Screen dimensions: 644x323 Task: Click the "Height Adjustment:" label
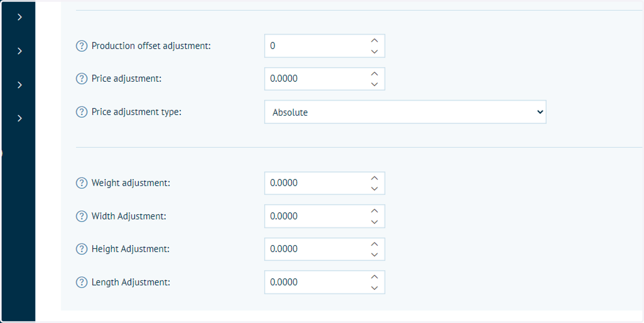click(x=130, y=249)
